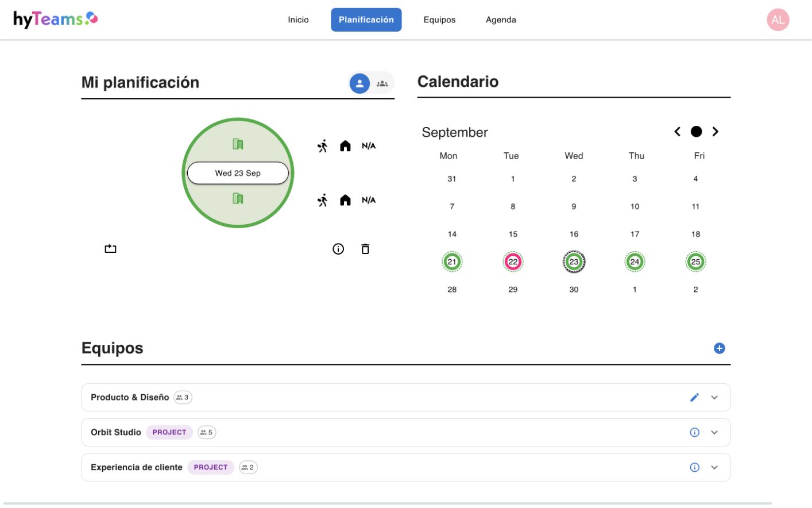Choose home option for morning slot
Screen dimensions: 812x508
(x=345, y=146)
